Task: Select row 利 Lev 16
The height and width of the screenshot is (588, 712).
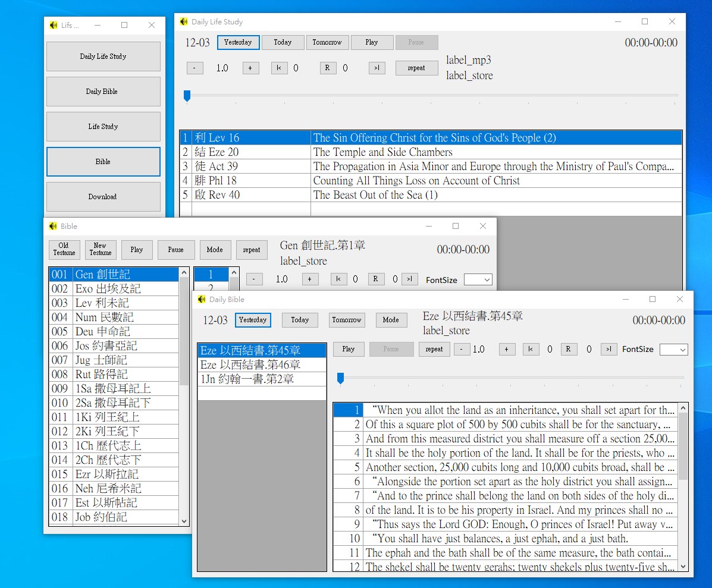Action: 431,137
